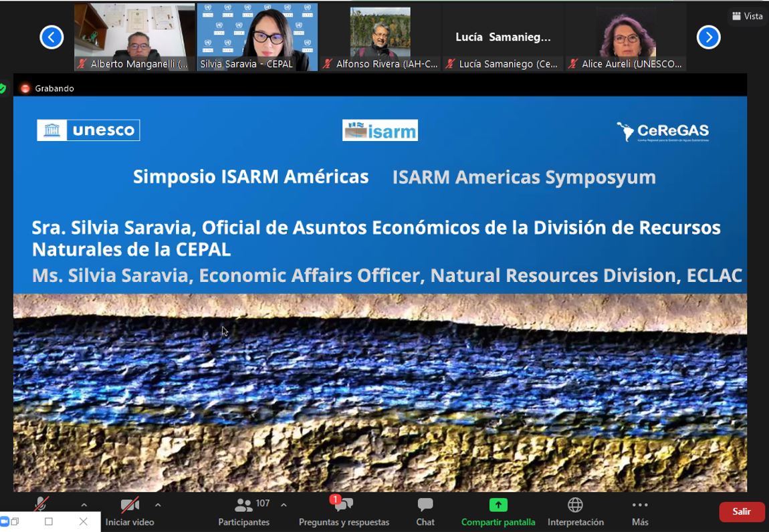Image resolution: width=769 pixels, height=532 pixels.
Task: Open the Chat panel
Action: click(425, 512)
